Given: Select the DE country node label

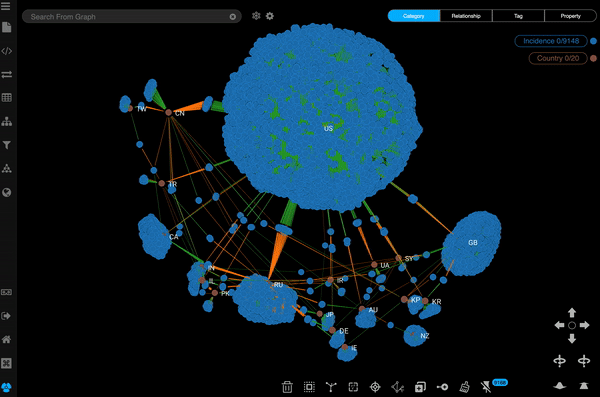Looking at the screenshot, I should [344, 331].
